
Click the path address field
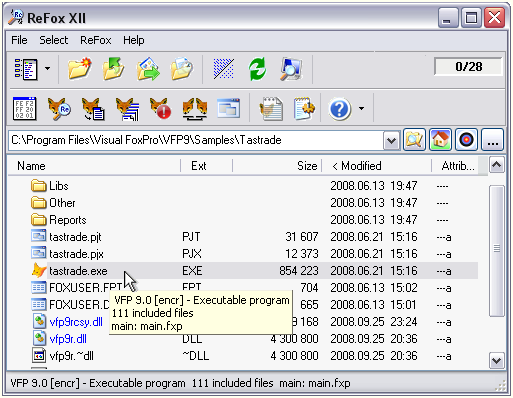(196, 140)
